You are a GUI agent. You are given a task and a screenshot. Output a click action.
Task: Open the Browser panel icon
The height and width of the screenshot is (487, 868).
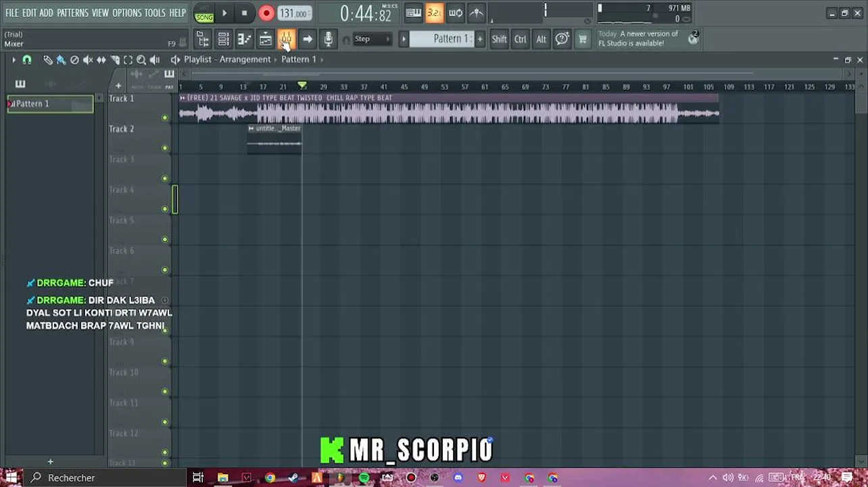coord(203,39)
